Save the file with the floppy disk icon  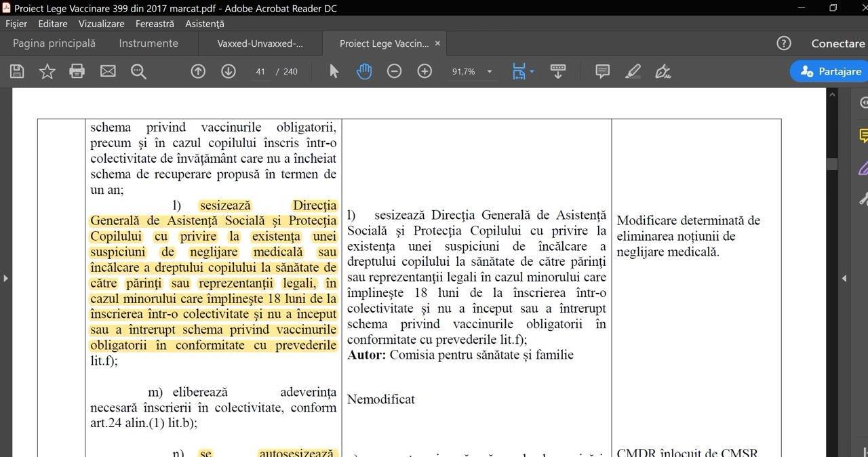click(x=17, y=71)
